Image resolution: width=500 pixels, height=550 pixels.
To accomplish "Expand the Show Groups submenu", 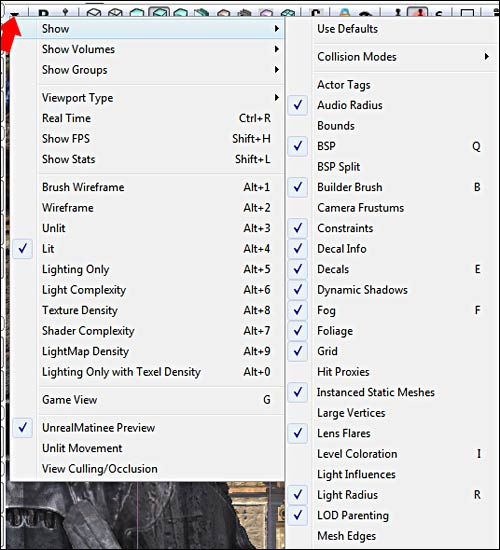I will [x=147, y=70].
